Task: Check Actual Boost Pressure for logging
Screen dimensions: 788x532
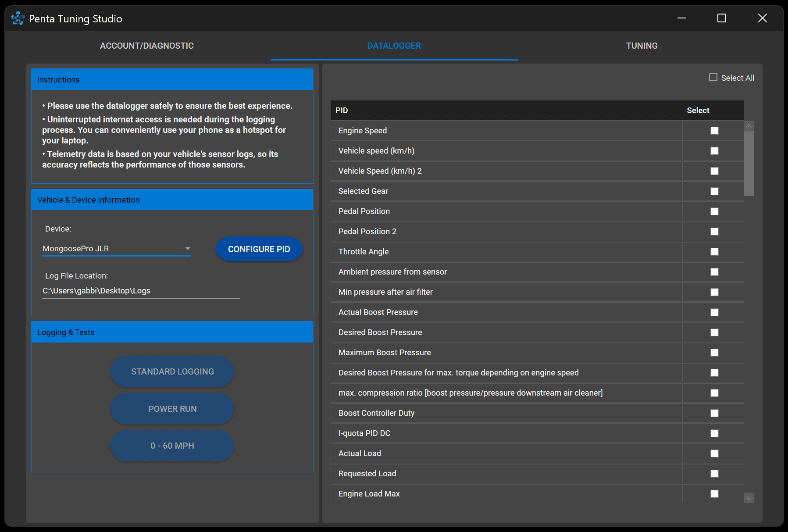Action: pyautogui.click(x=714, y=312)
